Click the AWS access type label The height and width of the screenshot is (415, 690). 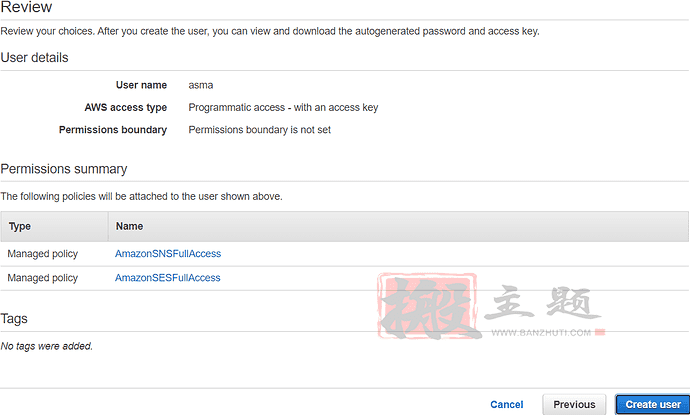125,107
